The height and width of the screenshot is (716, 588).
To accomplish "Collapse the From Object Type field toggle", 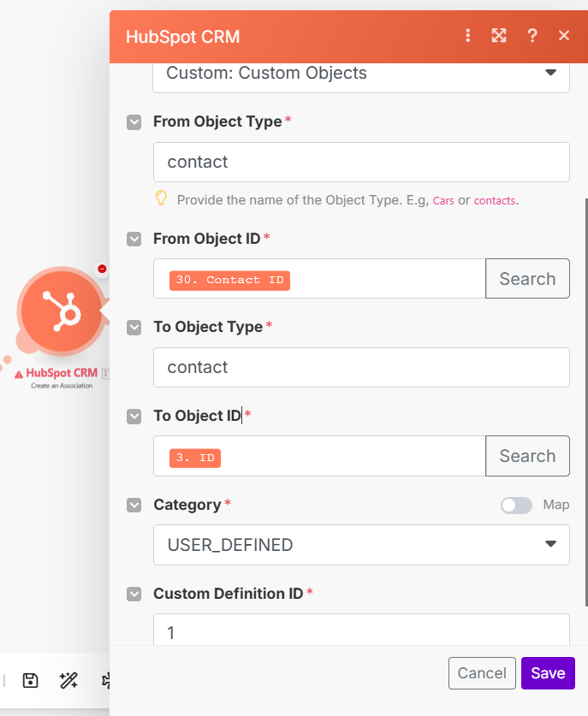I will pyautogui.click(x=134, y=122).
